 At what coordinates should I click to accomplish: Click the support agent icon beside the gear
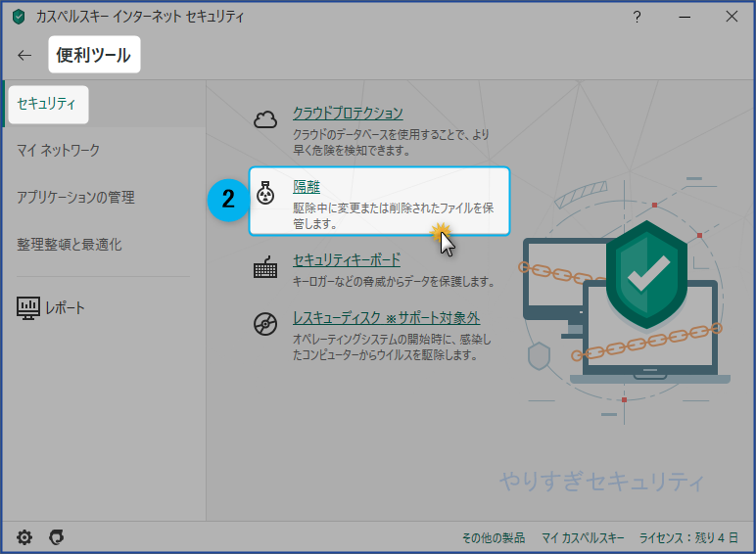(57, 537)
